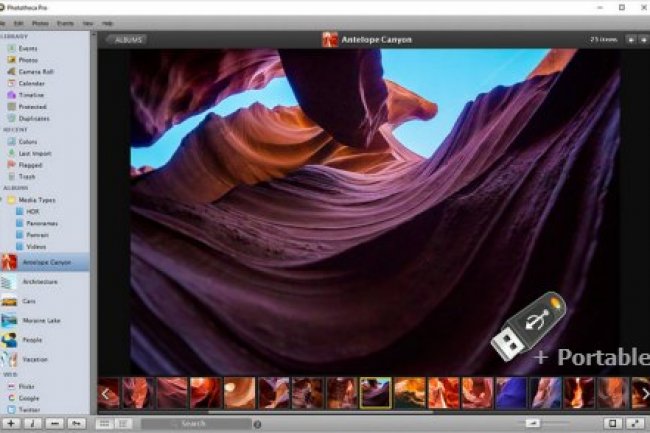
Task: Click the ALBUMS back button
Action: [127, 40]
